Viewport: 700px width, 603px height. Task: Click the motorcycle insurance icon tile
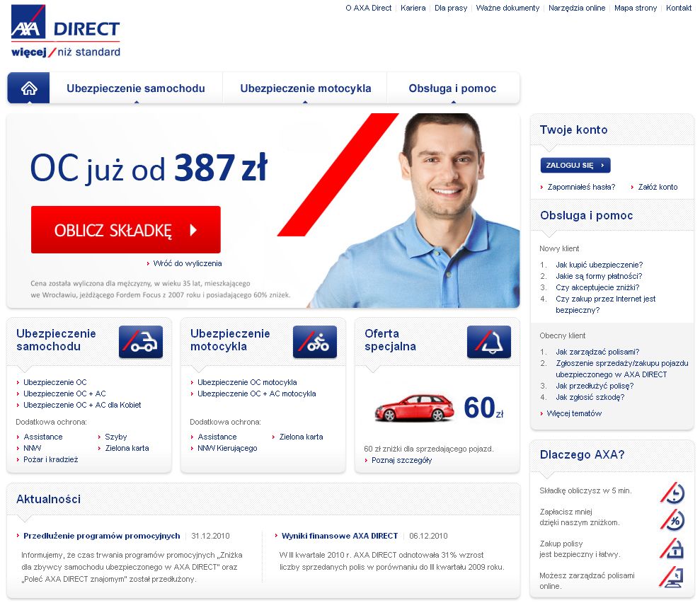tap(315, 342)
